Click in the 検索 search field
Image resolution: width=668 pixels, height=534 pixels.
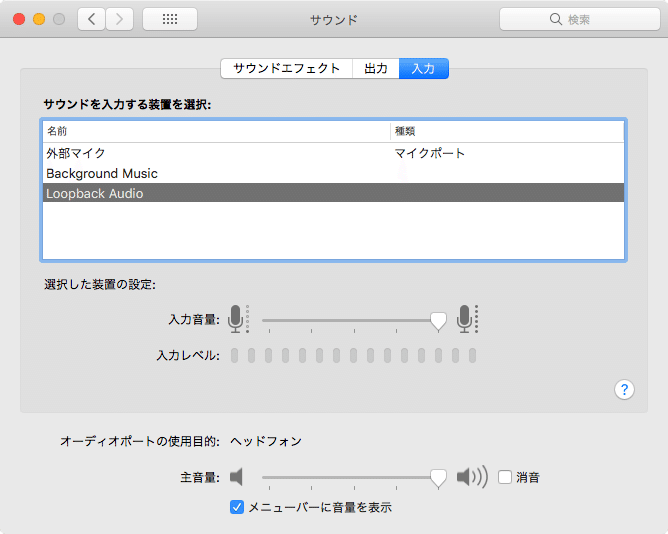(580, 19)
